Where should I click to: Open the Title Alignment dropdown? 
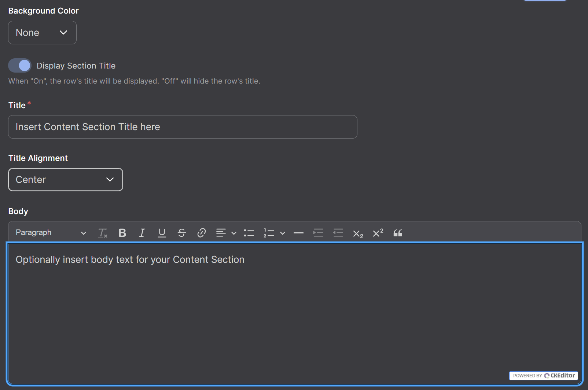click(x=66, y=180)
